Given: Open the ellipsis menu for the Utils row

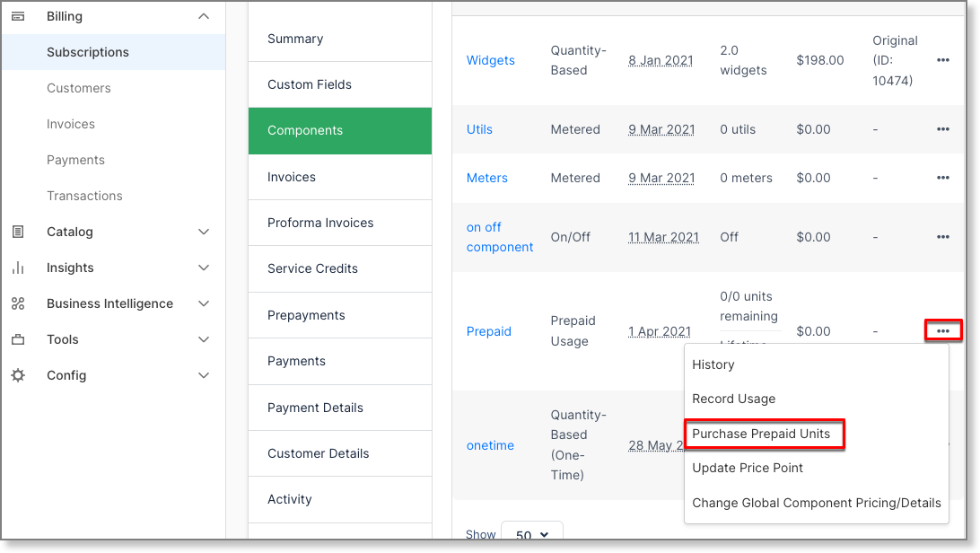Looking at the screenshot, I should [x=942, y=129].
